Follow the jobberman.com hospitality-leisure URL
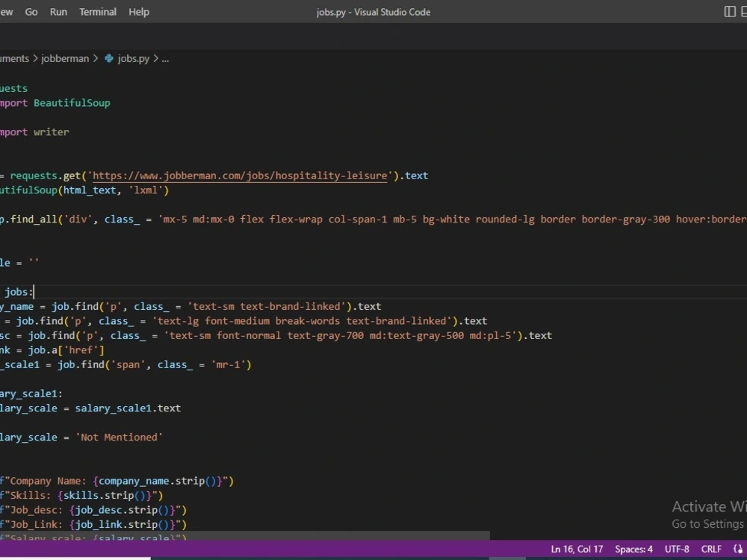This screenshot has height=560, width=747. pyautogui.click(x=240, y=175)
